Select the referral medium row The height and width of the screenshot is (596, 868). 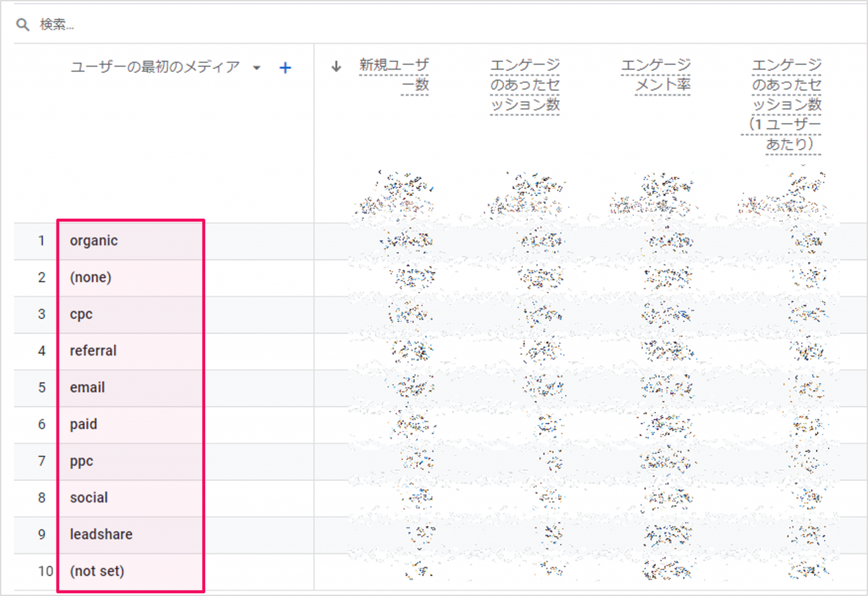point(93,351)
